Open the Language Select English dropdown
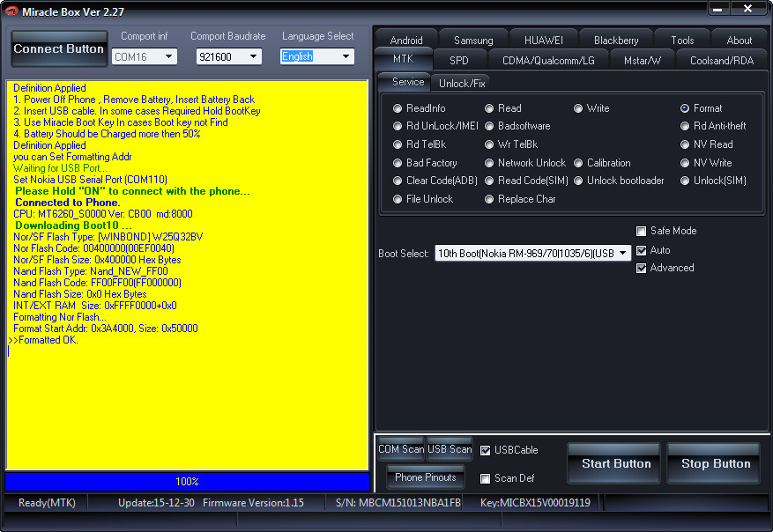The image size is (773, 532). [317, 56]
